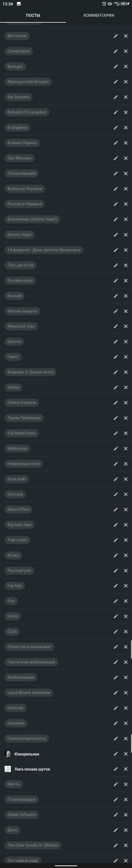
Task: Remove The Last of Us tag
Action: pyautogui.click(x=126, y=265)
